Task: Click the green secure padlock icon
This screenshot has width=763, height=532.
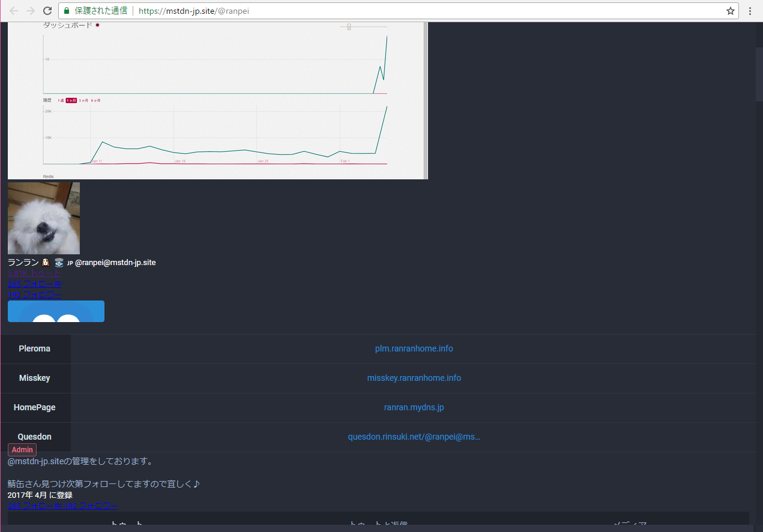Action: (67, 11)
